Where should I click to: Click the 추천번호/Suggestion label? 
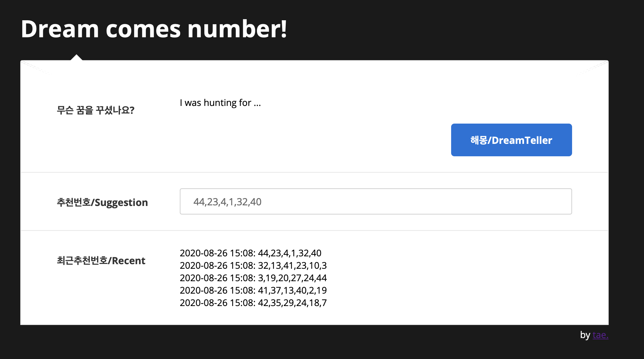click(102, 202)
